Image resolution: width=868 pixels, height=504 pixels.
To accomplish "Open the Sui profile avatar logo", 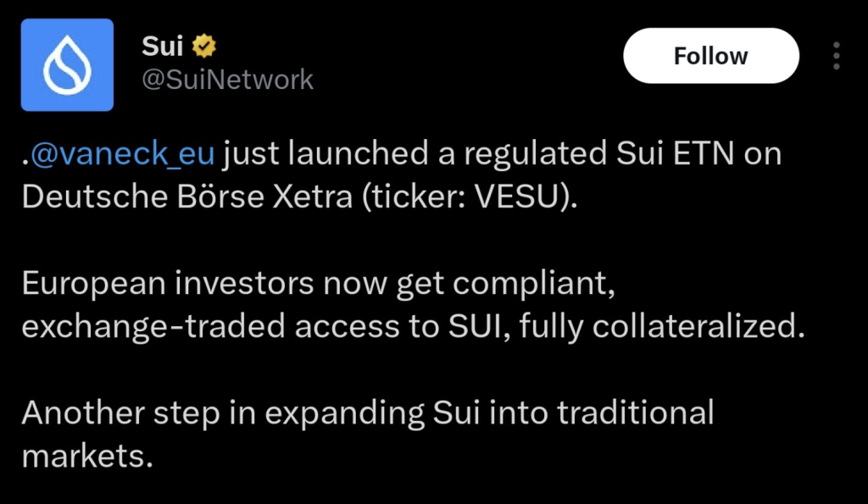I will click(x=67, y=65).
